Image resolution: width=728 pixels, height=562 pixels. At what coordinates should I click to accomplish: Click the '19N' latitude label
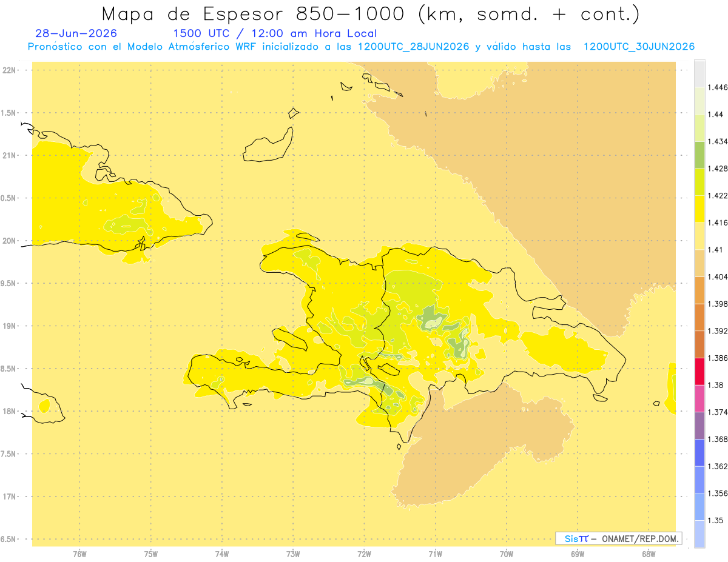click(x=10, y=326)
